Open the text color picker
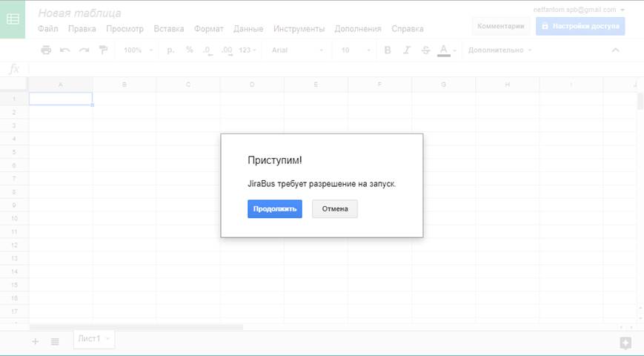644x356 pixels. coord(445,50)
